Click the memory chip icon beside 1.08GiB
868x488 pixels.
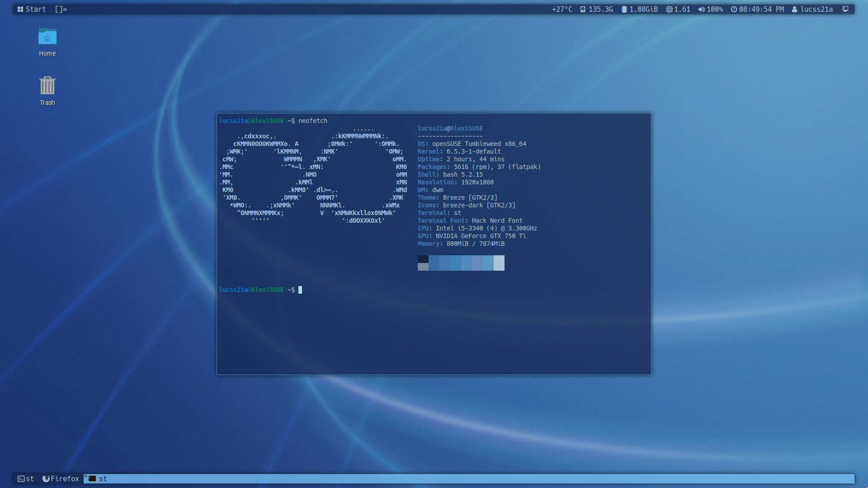pos(624,9)
